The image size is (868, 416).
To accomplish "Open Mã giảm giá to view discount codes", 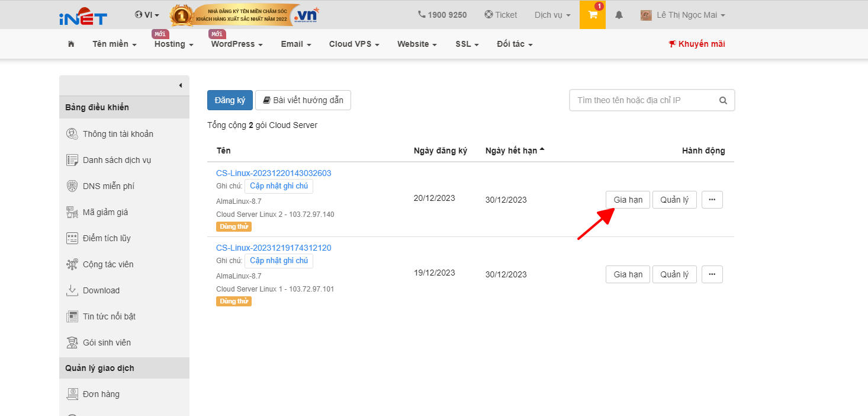I will (109, 212).
